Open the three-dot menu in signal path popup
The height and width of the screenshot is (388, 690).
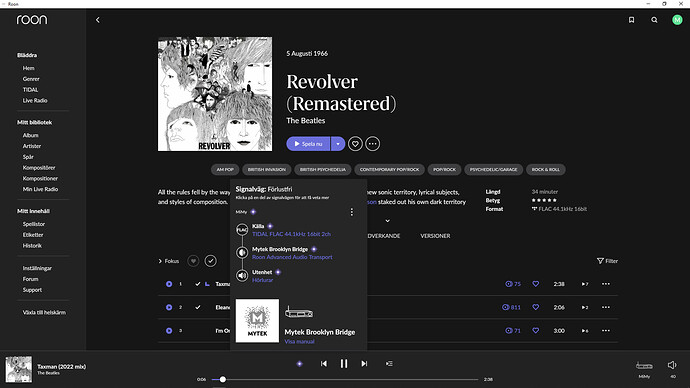click(352, 212)
